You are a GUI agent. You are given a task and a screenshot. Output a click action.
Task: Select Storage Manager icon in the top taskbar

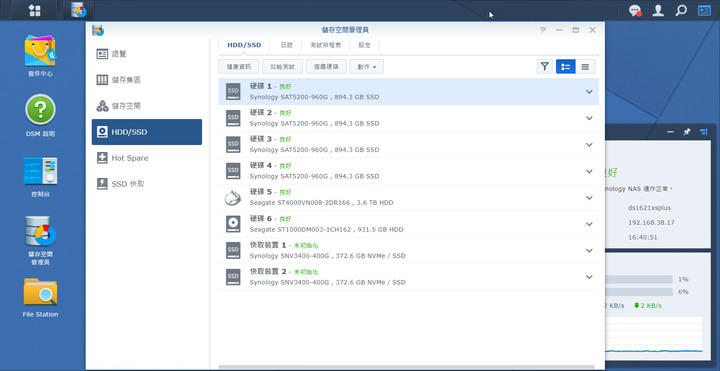(x=79, y=10)
